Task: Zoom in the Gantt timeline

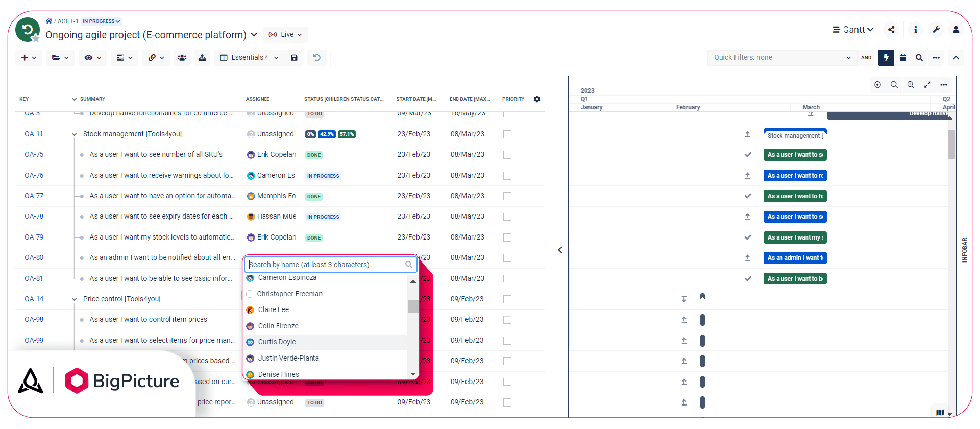Action: click(x=911, y=85)
